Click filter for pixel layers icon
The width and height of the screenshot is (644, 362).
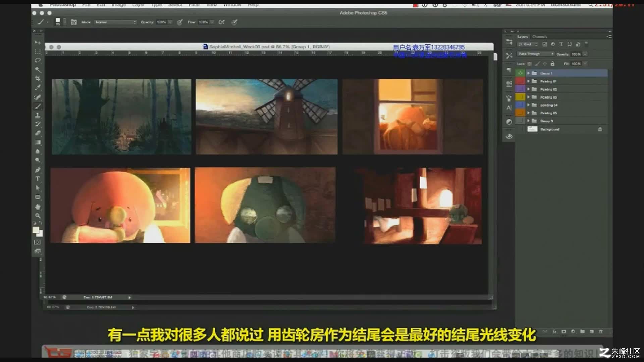[545, 44]
